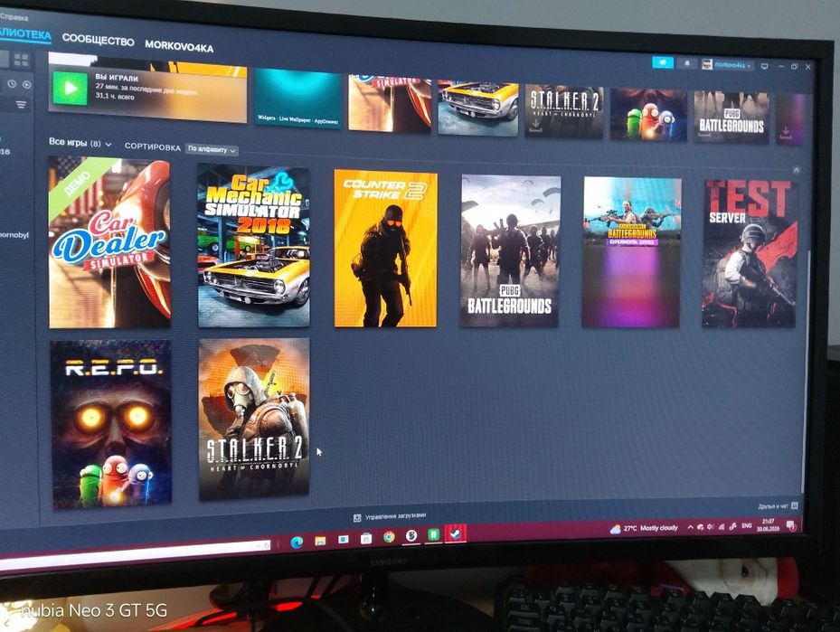The width and height of the screenshot is (840, 632).
Task: Filter sidebar by ready-to-play icon
Action: tap(27, 85)
